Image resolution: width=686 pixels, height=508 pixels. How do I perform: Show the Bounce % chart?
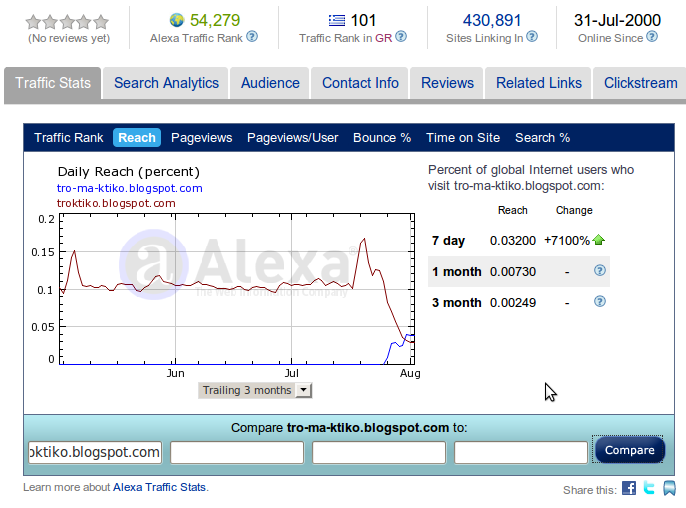click(x=382, y=138)
